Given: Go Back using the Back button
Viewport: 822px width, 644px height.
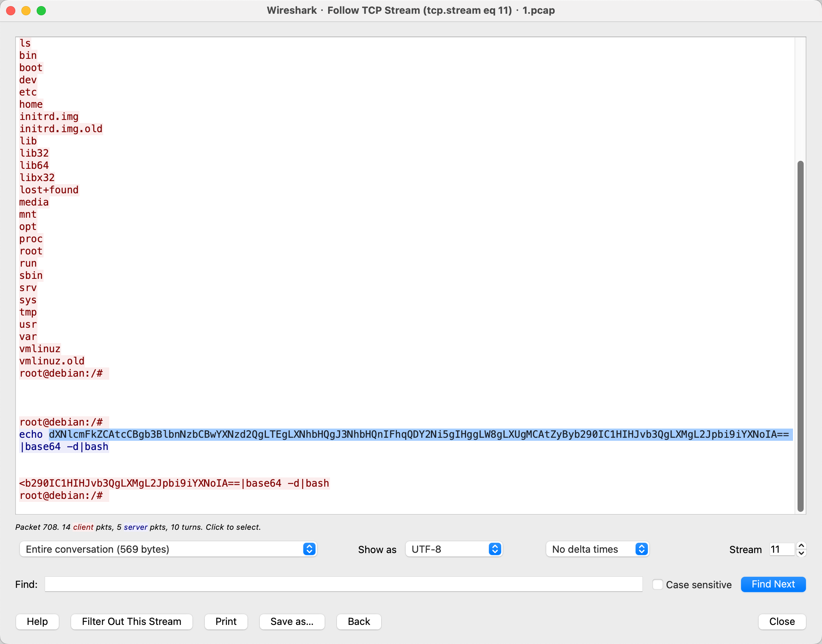Looking at the screenshot, I should (x=359, y=622).
